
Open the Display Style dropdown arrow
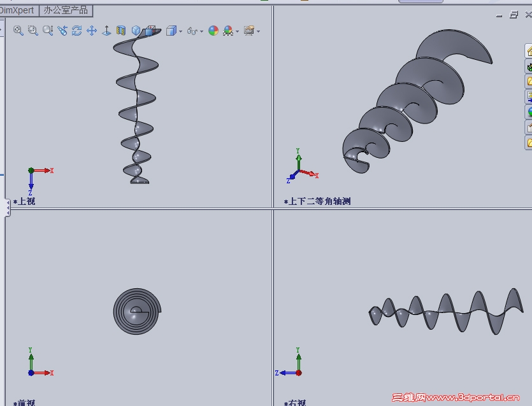180,31
